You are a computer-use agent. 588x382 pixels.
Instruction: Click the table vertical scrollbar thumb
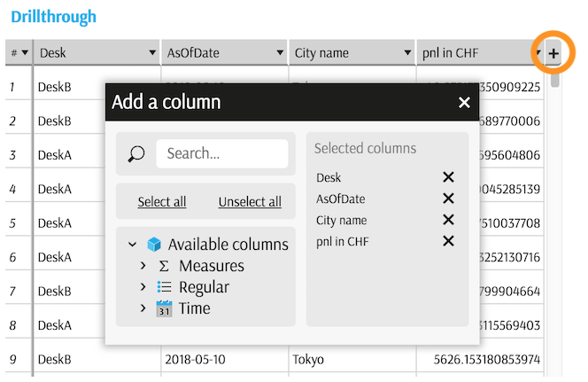tap(554, 80)
